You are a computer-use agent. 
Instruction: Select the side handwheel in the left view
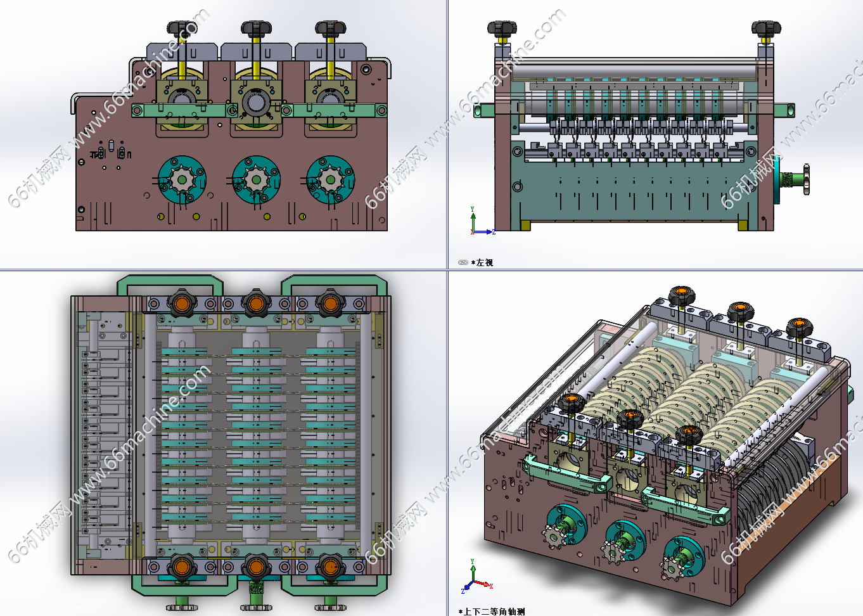coord(806,179)
